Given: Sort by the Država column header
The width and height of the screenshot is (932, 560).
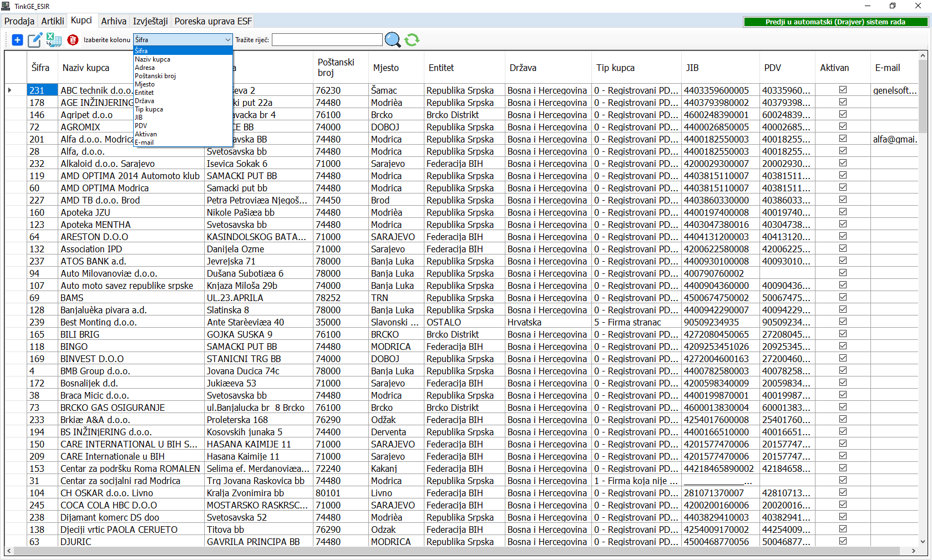Looking at the screenshot, I should pos(523,68).
